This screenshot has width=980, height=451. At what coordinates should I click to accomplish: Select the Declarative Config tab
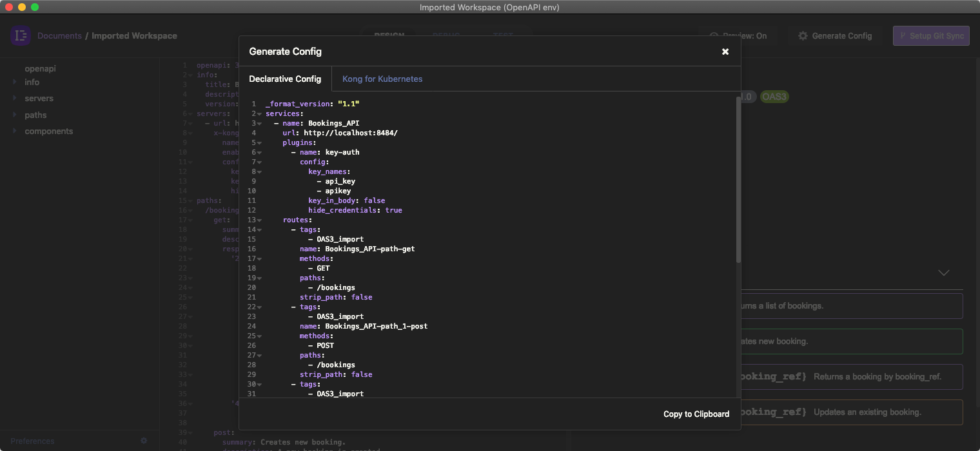pos(285,79)
